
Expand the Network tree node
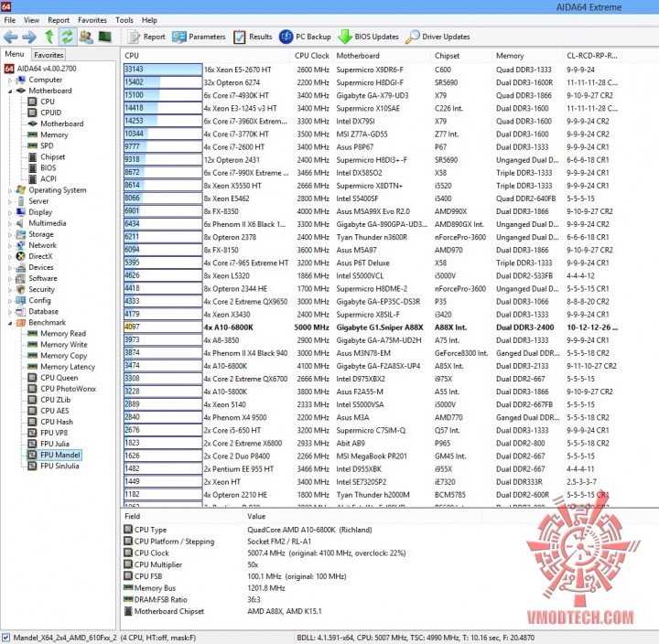pyautogui.click(x=10, y=245)
